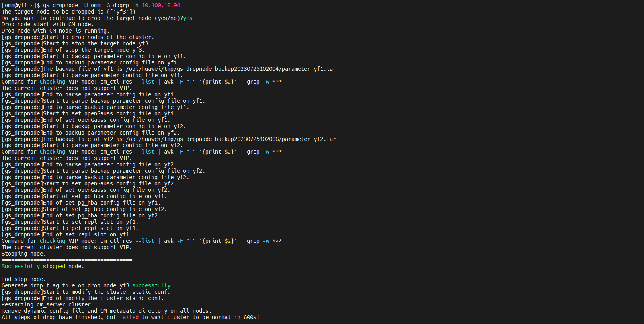This screenshot has height=324, width=644.
Task: Click 'Restarting cm_server cluster ...' line
Action: click(x=53, y=304)
